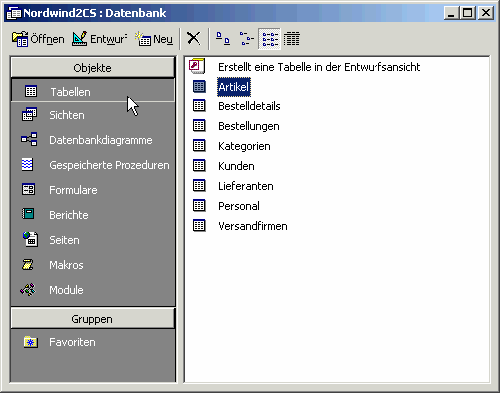Click the delete X toolbar icon
The width and height of the screenshot is (500, 393).
tap(193, 38)
